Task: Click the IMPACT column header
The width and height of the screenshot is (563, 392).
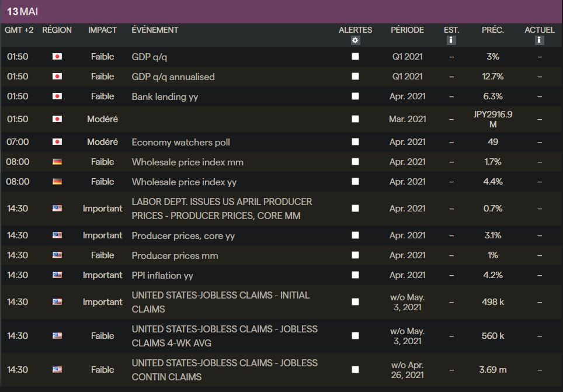Action: 102,30
